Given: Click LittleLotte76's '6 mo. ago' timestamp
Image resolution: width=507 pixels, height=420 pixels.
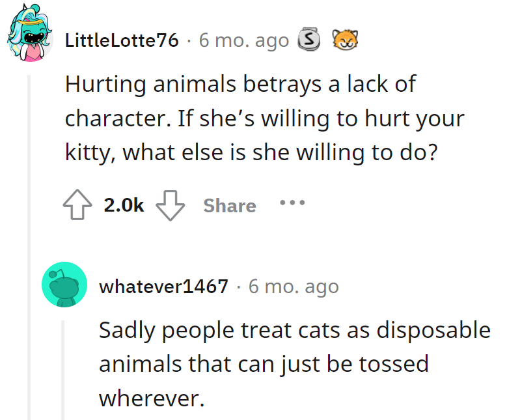Looking at the screenshot, I should point(244,40).
